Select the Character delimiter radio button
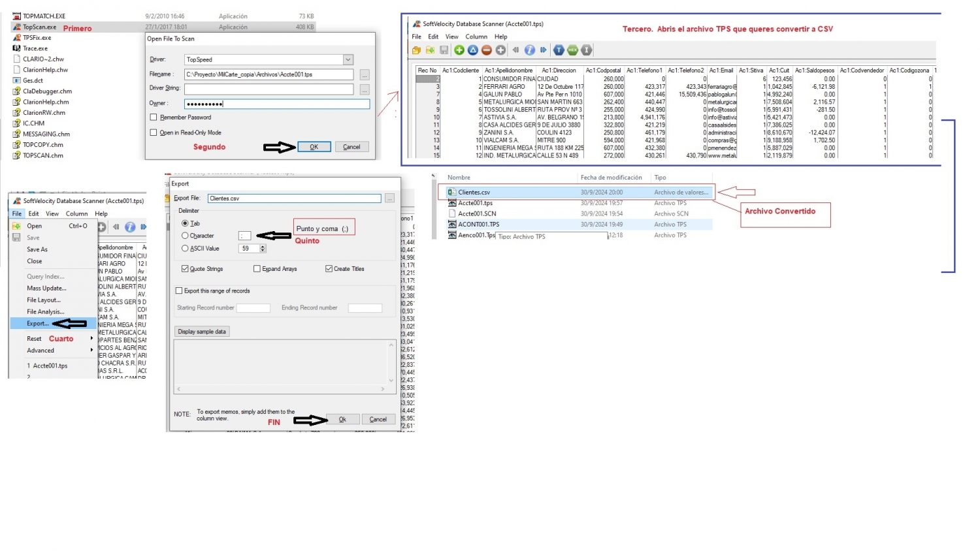 coord(185,236)
